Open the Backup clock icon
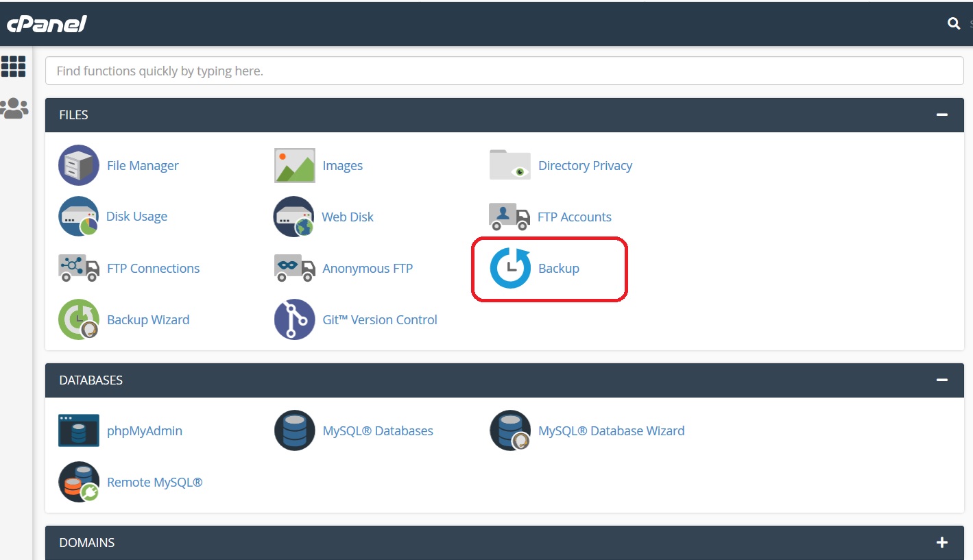973x560 pixels. [510, 268]
